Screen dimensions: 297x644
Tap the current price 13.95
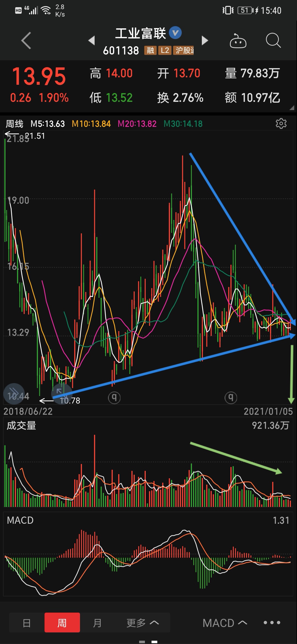click(39, 77)
